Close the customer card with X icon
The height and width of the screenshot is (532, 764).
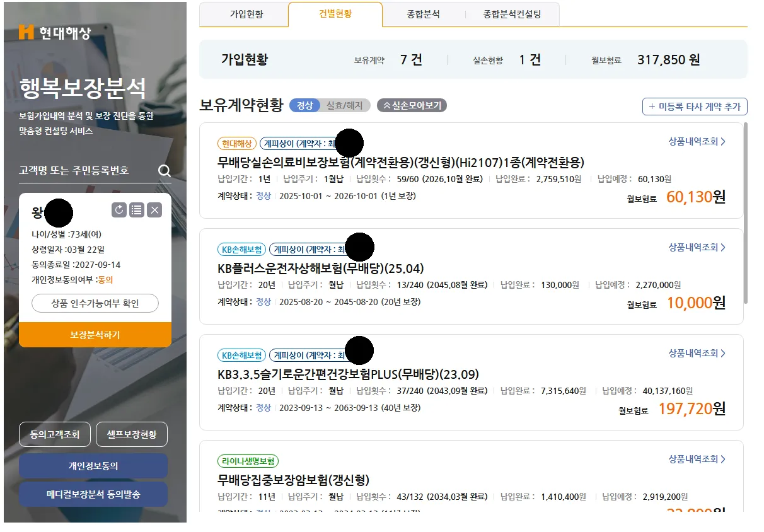click(x=154, y=210)
